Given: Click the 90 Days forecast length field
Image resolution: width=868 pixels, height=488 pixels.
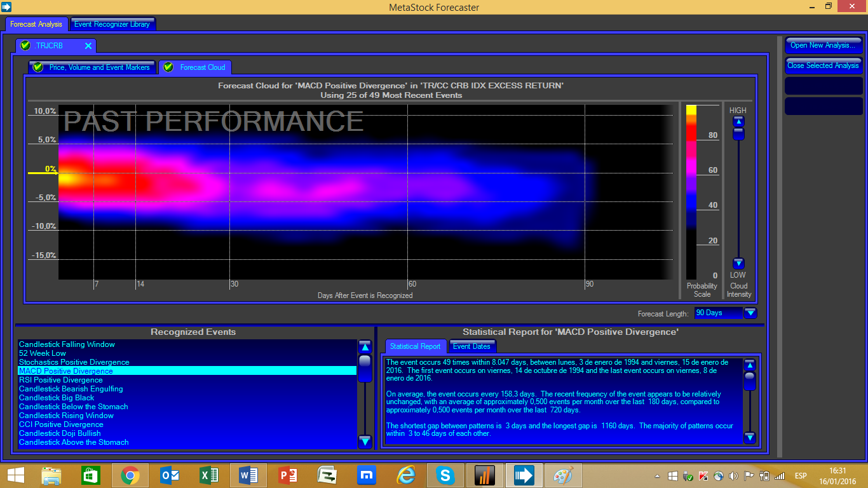Looking at the screenshot, I should (x=717, y=313).
